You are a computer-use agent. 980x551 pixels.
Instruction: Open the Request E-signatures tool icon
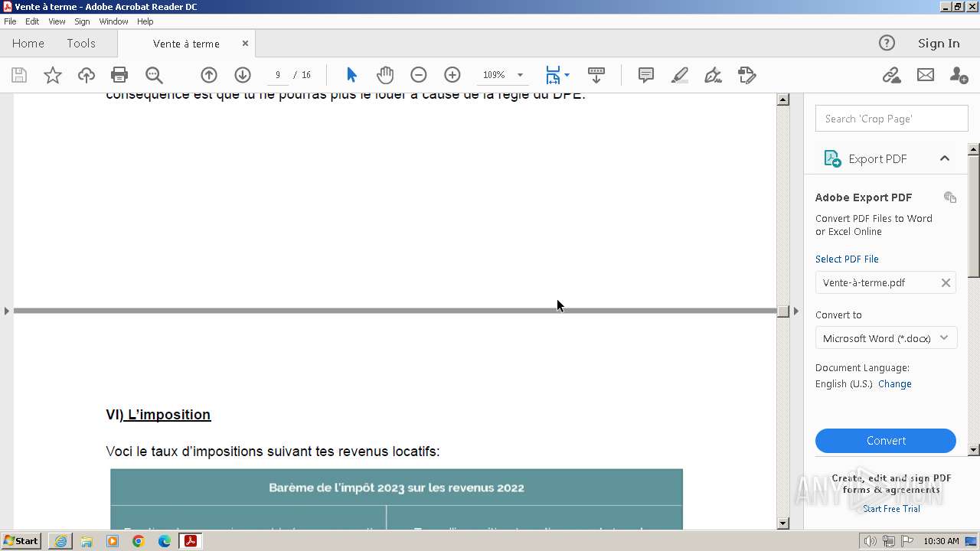click(746, 75)
